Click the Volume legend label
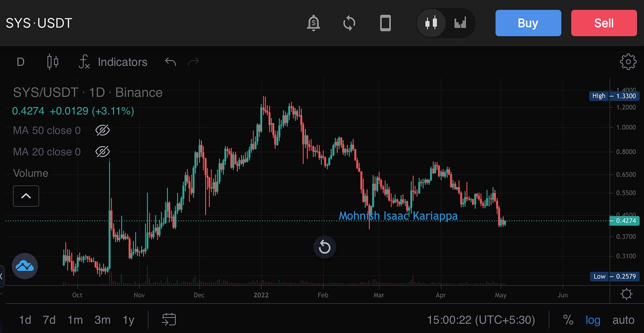The height and width of the screenshot is (333, 644). 30,173
